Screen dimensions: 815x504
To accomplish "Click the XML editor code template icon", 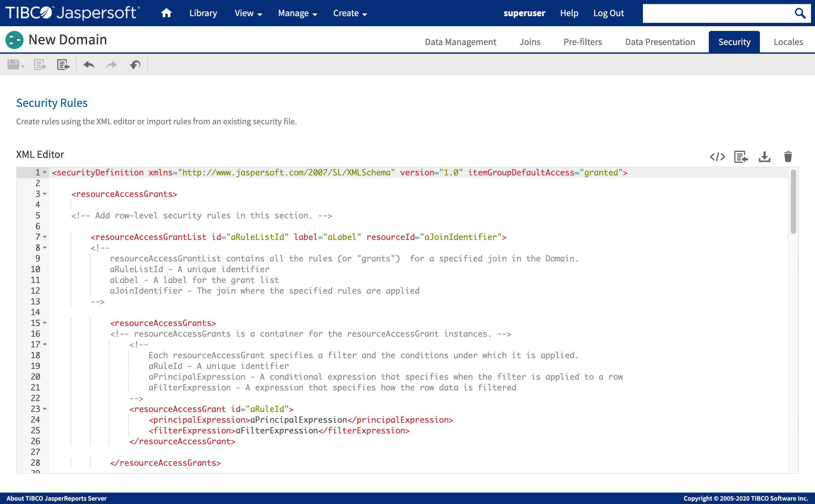I will 718,157.
